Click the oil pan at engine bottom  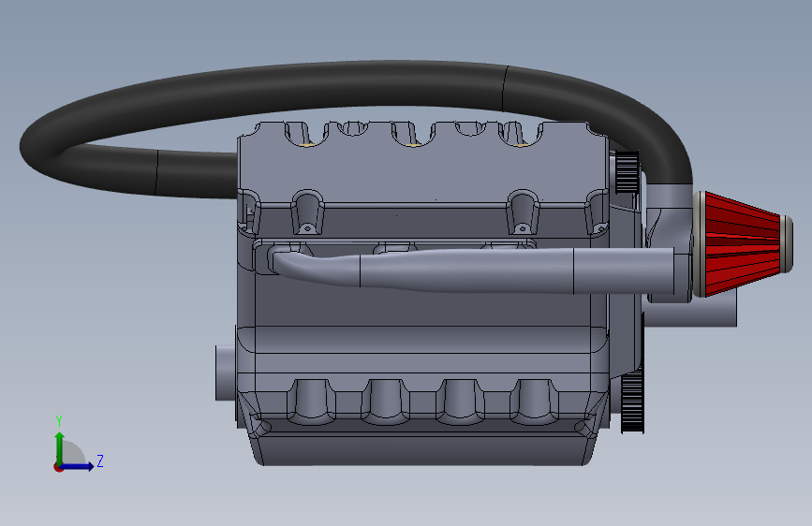pyautogui.click(x=422, y=449)
